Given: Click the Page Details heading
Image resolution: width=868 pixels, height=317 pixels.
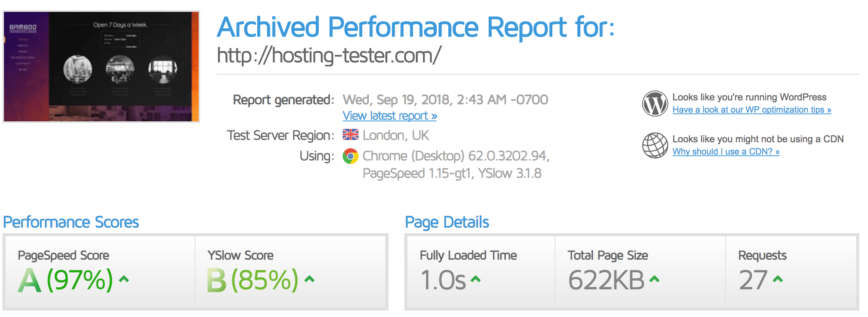Looking at the screenshot, I should coord(447,222).
